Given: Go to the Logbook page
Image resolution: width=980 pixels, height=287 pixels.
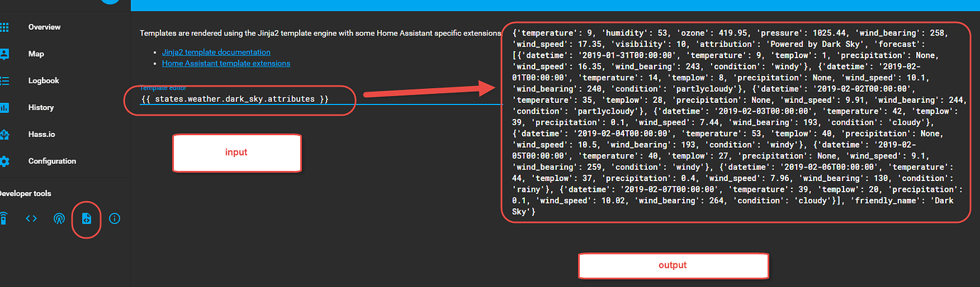Looking at the screenshot, I should pos(43,81).
